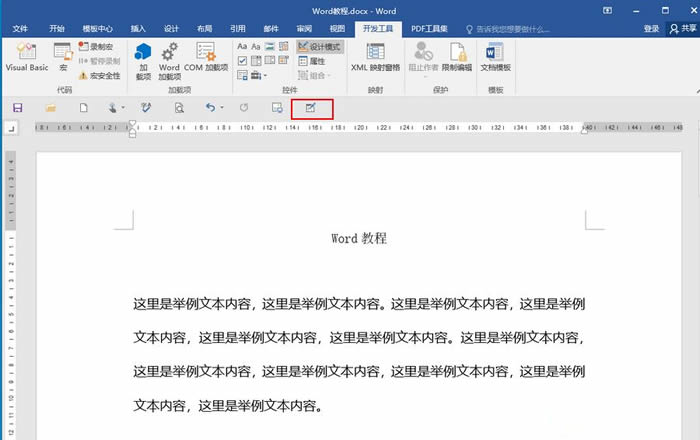The image size is (700, 440).
Task: Click print preview magnifier icon
Action: coord(179,108)
